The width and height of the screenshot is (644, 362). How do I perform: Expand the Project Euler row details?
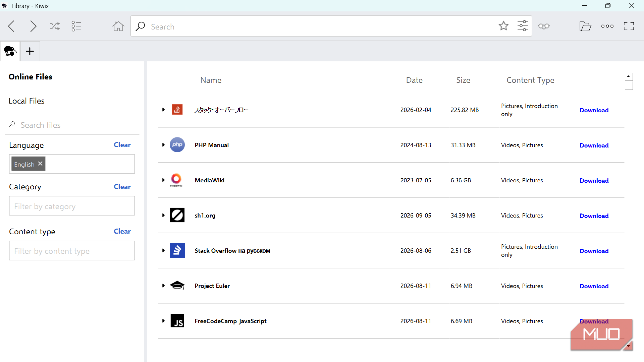(163, 286)
